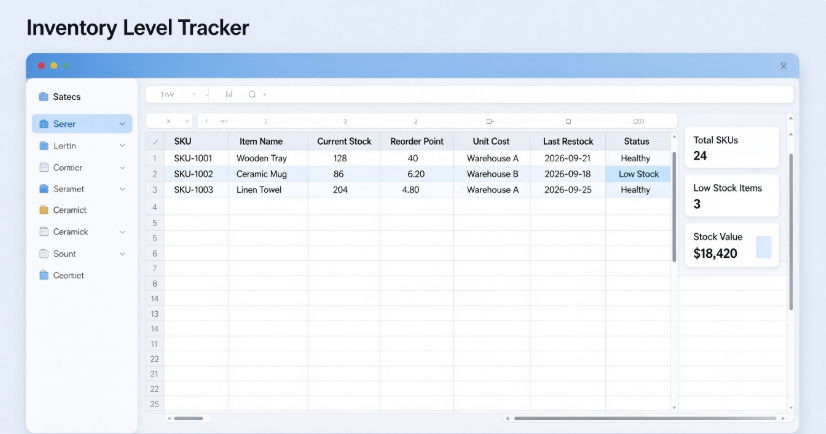Expand the Ceramick chevron
Screen dimensions: 826x434
(122, 232)
